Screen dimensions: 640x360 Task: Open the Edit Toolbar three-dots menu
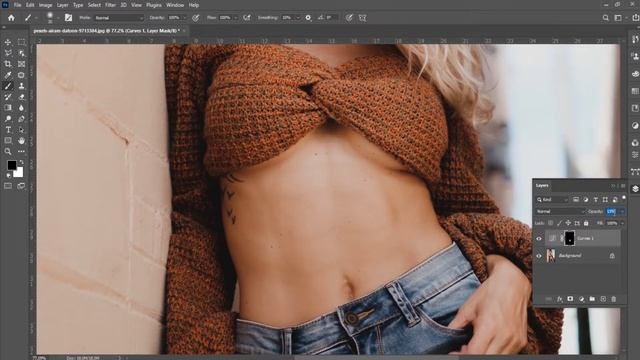pyautogui.click(x=21, y=151)
